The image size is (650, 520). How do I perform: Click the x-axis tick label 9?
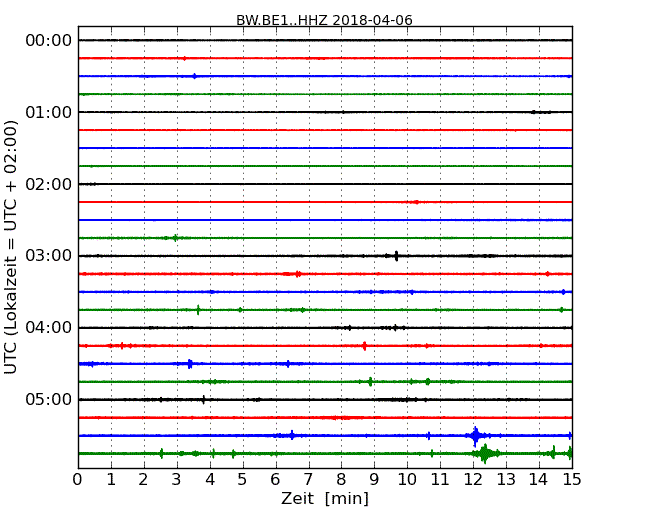[x=374, y=480]
